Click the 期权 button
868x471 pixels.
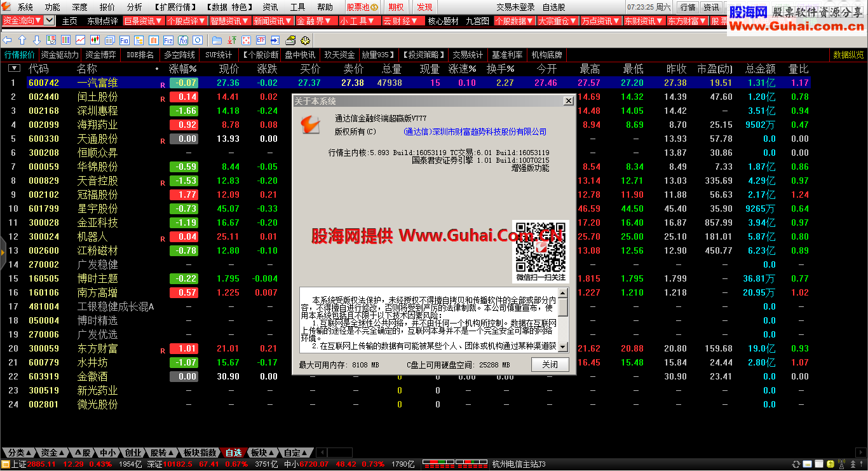coord(396,7)
